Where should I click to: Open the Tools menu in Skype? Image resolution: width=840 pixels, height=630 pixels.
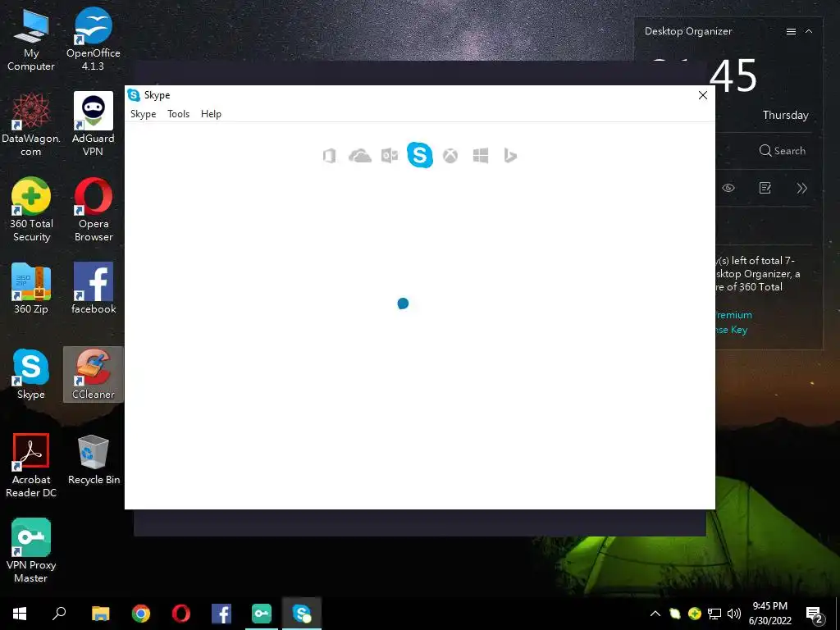(x=178, y=113)
